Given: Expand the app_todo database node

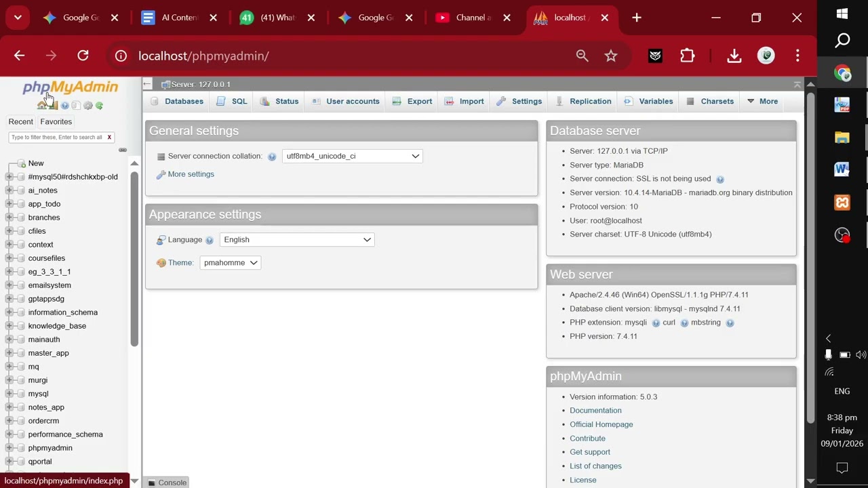Looking at the screenshot, I should pyautogui.click(x=9, y=204).
